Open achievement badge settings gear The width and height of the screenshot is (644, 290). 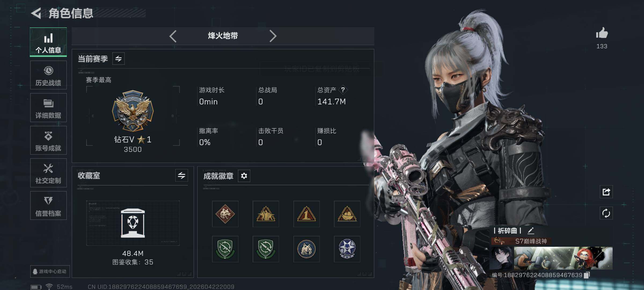pyautogui.click(x=244, y=176)
